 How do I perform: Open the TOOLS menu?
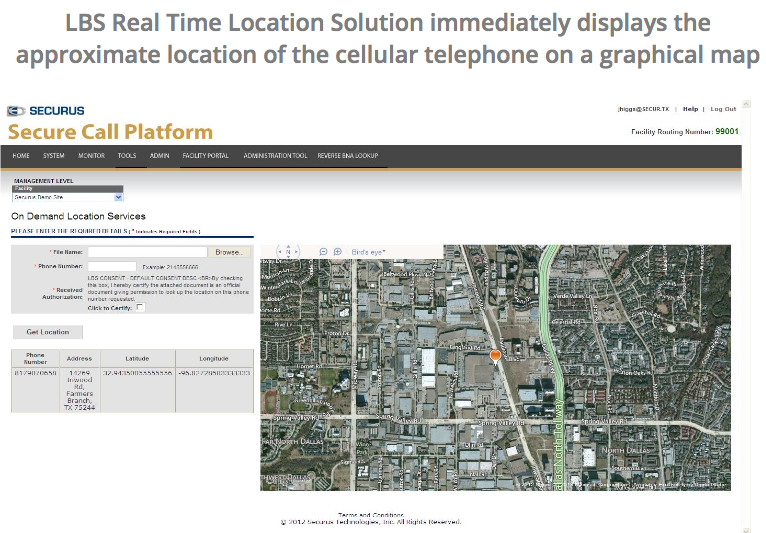coord(127,156)
